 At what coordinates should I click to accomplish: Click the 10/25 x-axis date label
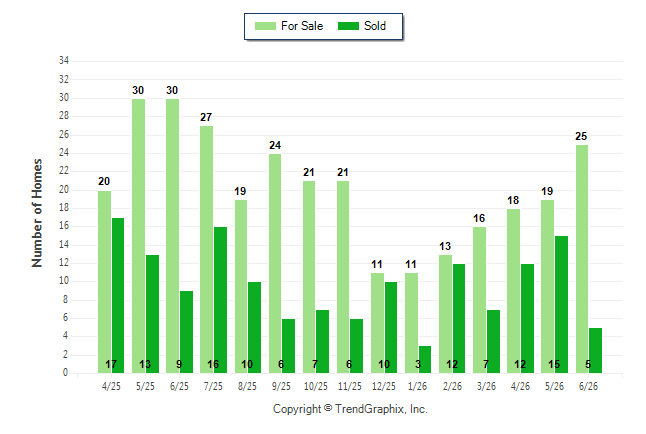pyautogui.click(x=316, y=386)
